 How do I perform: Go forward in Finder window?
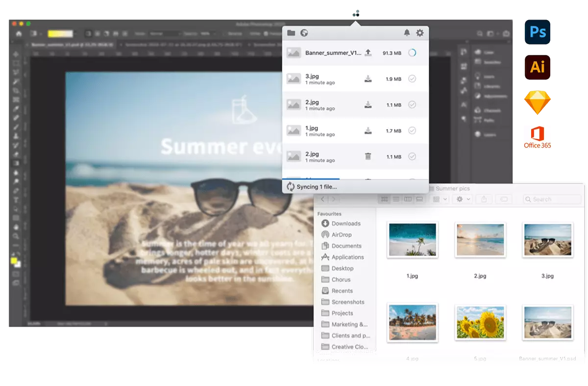(x=333, y=199)
